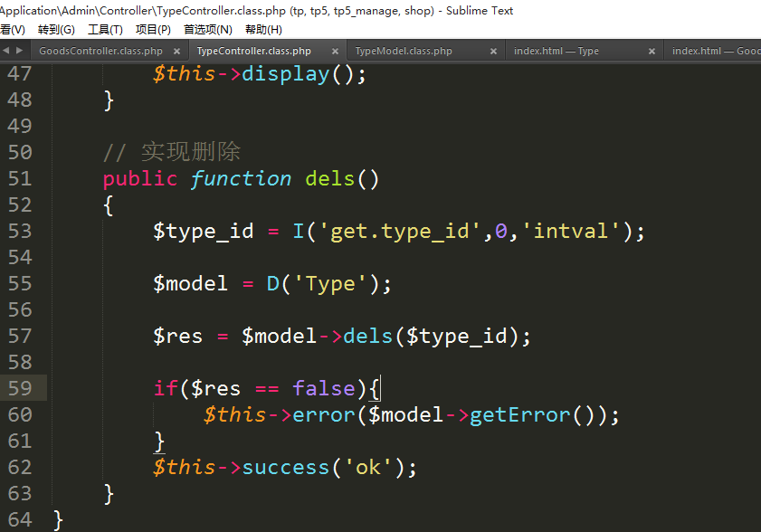The image size is (761, 532).
Task: Click line number 59 in the gutter
Action: [20, 388]
